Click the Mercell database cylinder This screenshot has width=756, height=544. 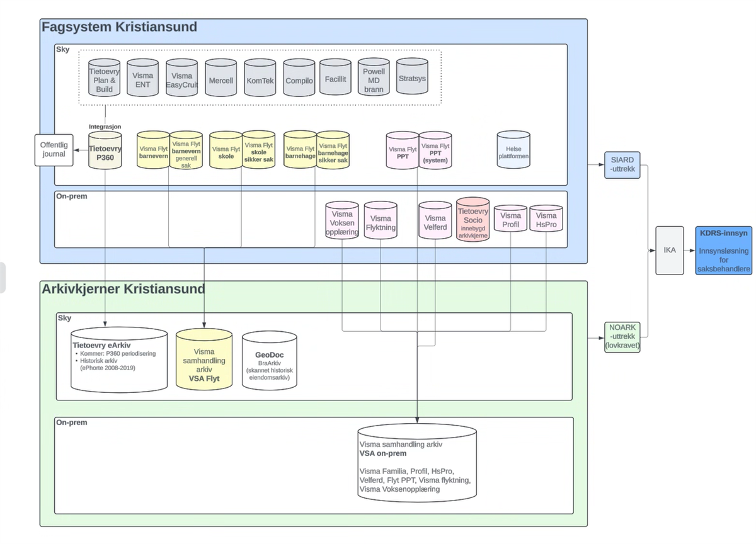pyautogui.click(x=221, y=78)
